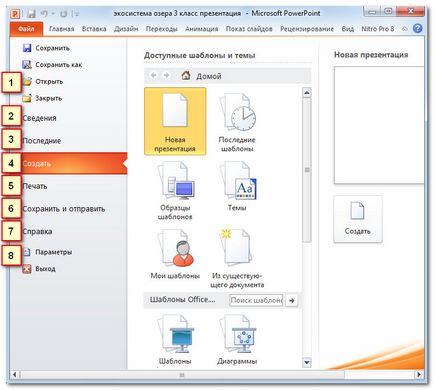Open Параметры options
The image size is (434, 390).
pos(47,252)
